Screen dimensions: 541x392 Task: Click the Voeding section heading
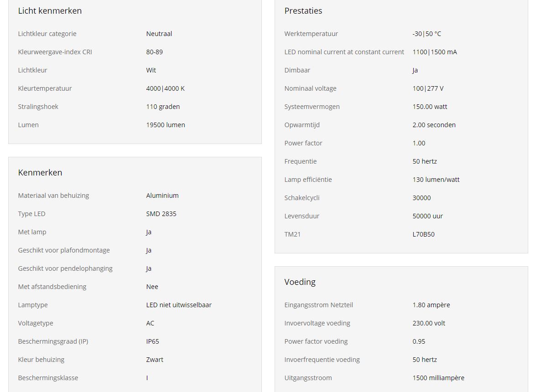click(x=300, y=282)
